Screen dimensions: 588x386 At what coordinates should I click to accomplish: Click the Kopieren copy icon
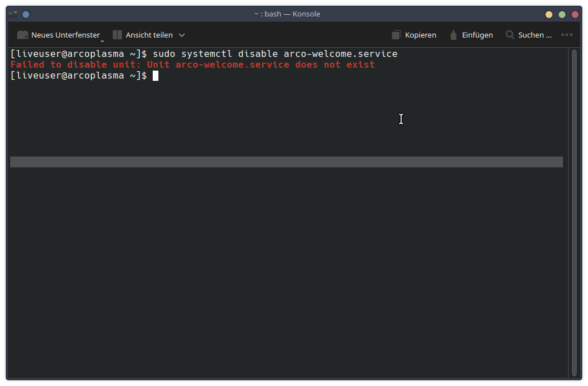pos(397,35)
